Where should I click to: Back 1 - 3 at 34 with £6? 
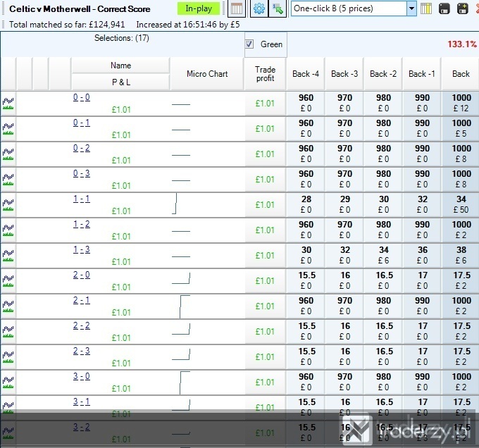coord(383,255)
